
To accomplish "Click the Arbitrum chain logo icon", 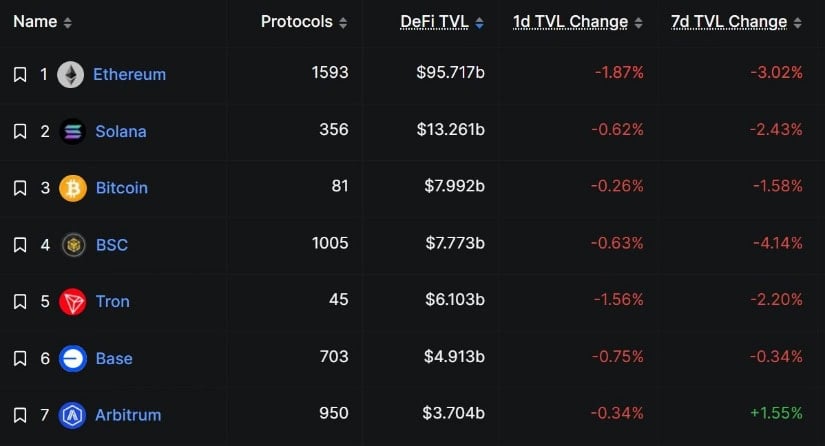I will pyautogui.click(x=72, y=415).
